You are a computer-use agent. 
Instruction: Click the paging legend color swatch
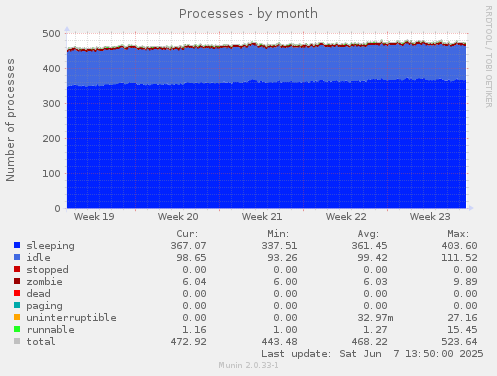17,305
